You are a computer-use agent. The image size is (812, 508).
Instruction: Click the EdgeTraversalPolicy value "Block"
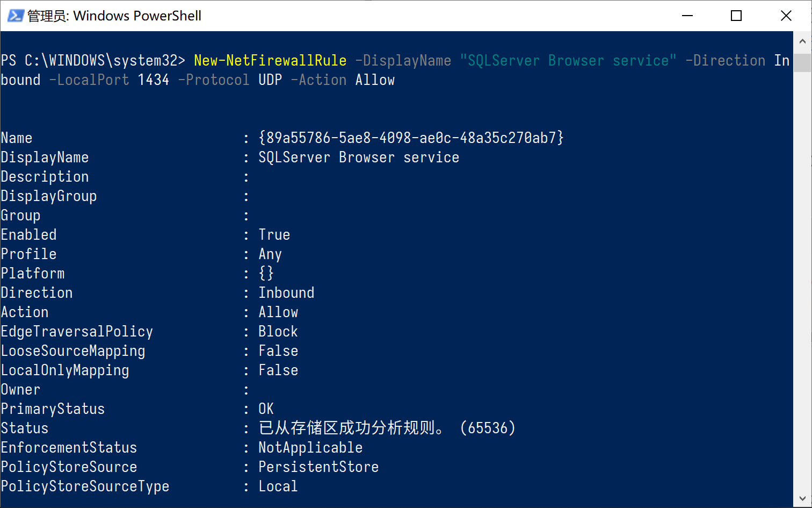click(278, 331)
